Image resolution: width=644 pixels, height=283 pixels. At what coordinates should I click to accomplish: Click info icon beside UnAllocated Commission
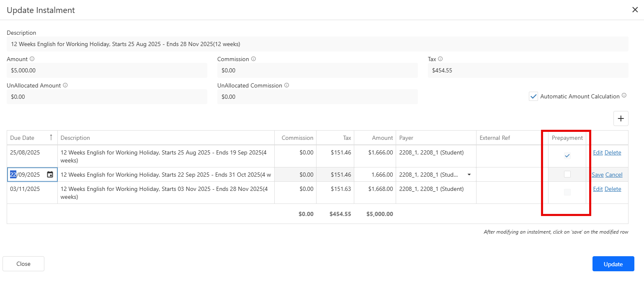click(x=286, y=85)
